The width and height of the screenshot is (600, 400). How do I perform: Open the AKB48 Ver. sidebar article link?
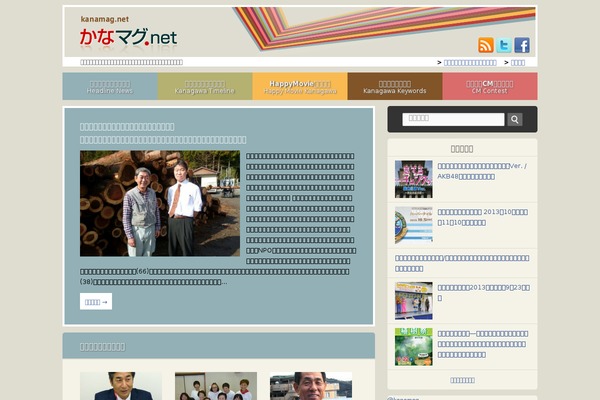point(482,171)
